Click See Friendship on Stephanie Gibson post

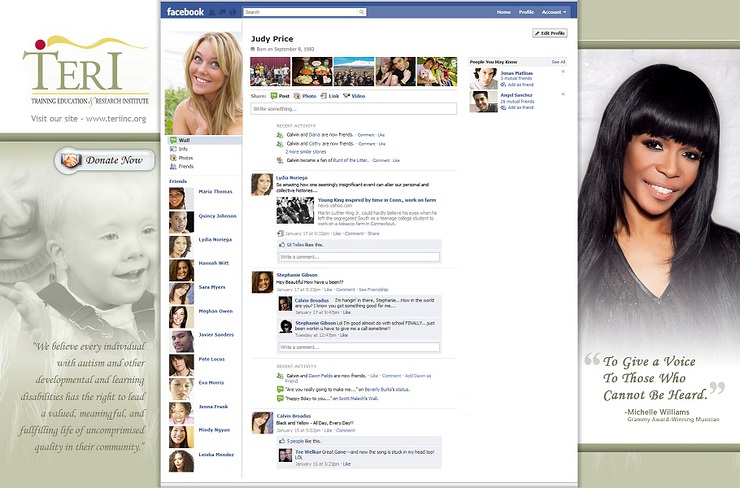(x=373, y=289)
